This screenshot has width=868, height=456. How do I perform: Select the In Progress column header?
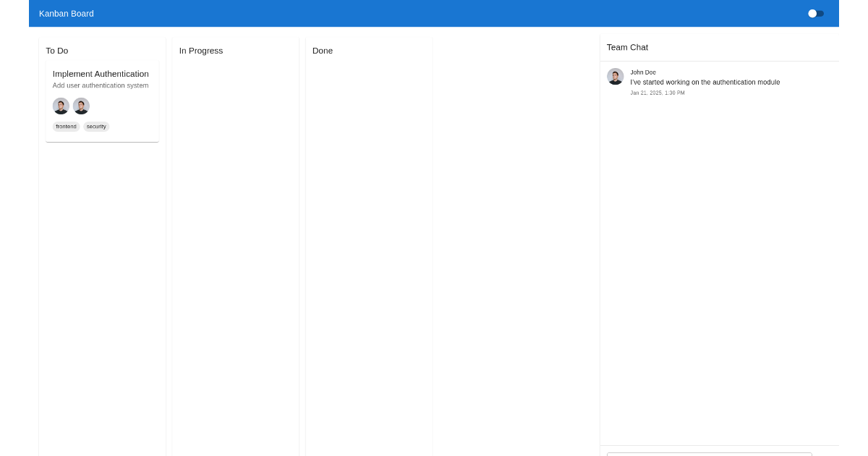[x=201, y=51]
